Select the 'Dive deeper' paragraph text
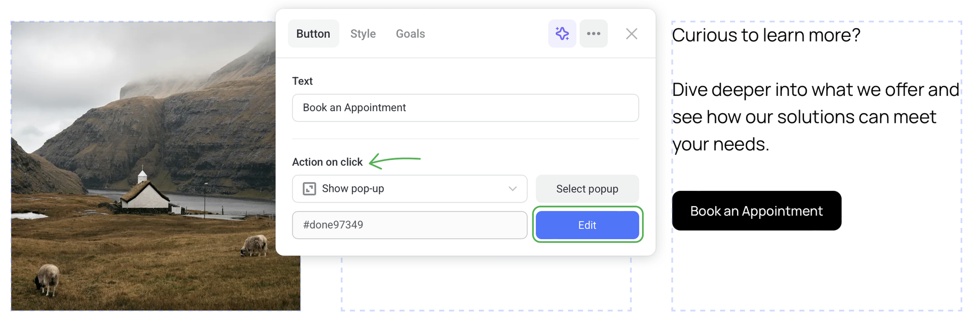Image resolution: width=980 pixels, height=328 pixels. pos(815,117)
